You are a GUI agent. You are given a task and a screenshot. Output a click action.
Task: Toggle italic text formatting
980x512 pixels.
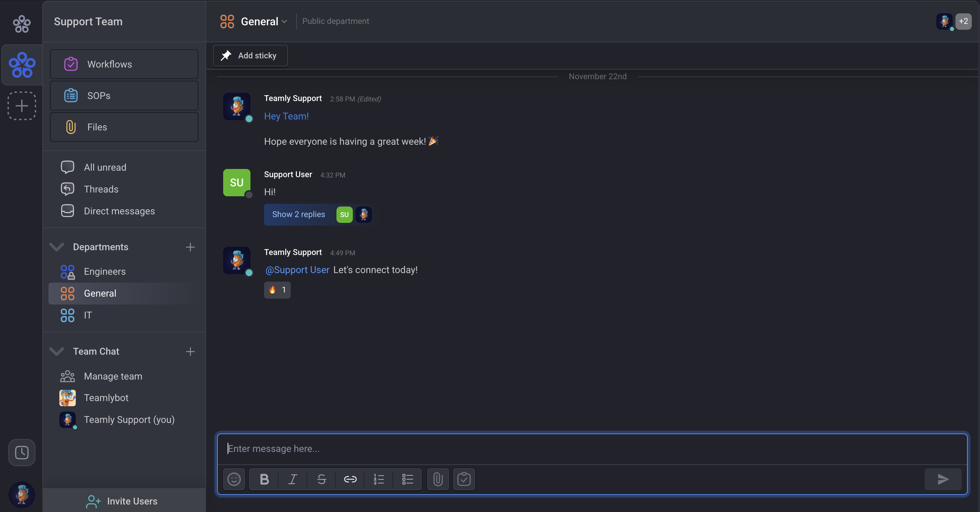point(292,479)
